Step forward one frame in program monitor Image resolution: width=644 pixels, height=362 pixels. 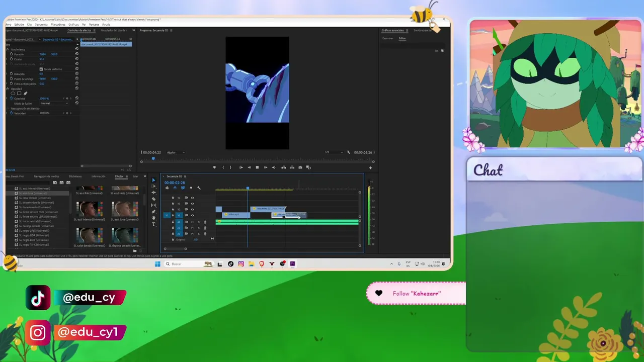click(265, 167)
